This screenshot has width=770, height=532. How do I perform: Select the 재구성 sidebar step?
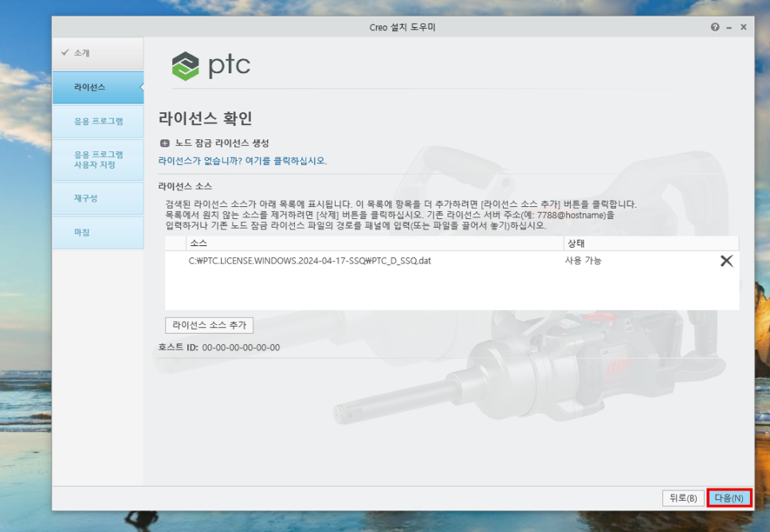(x=98, y=198)
